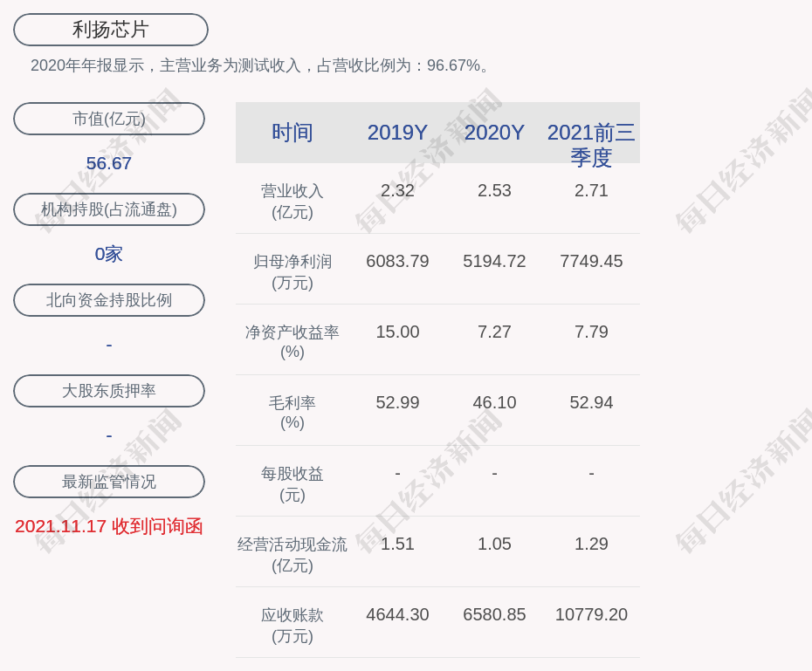Click the market value figure 56.67

(x=109, y=163)
